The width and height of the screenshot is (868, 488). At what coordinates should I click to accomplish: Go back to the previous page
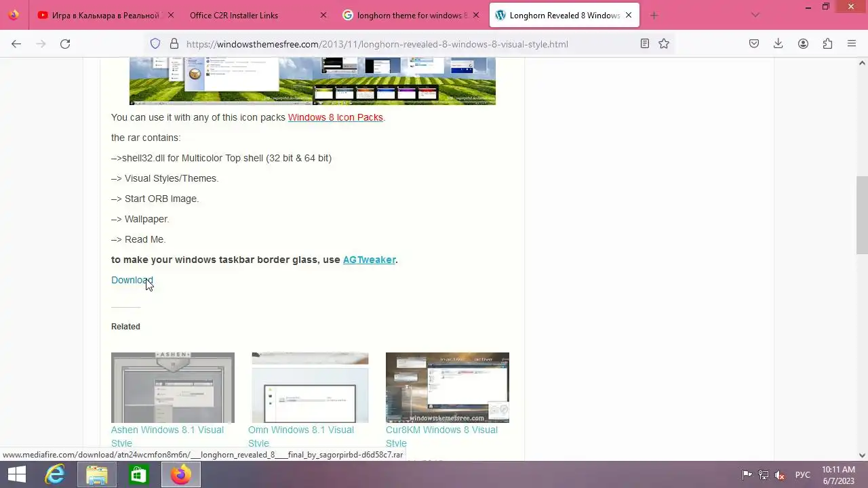pyautogui.click(x=16, y=43)
